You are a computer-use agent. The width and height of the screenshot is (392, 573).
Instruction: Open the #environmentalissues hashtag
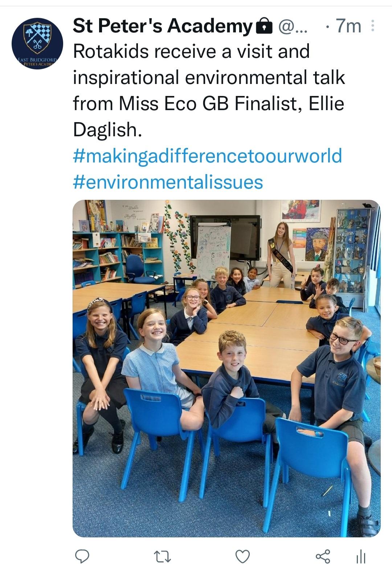click(168, 182)
